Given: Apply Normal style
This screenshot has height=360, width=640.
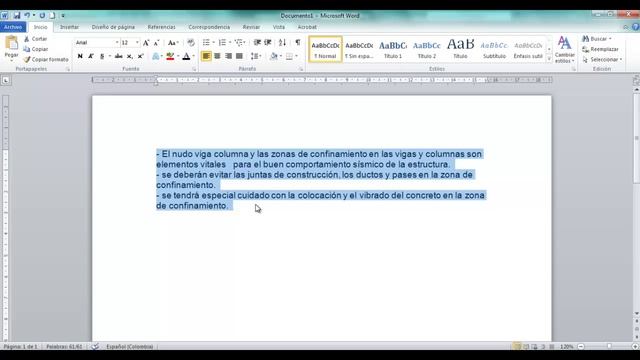Looking at the screenshot, I should pyautogui.click(x=325, y=49).
